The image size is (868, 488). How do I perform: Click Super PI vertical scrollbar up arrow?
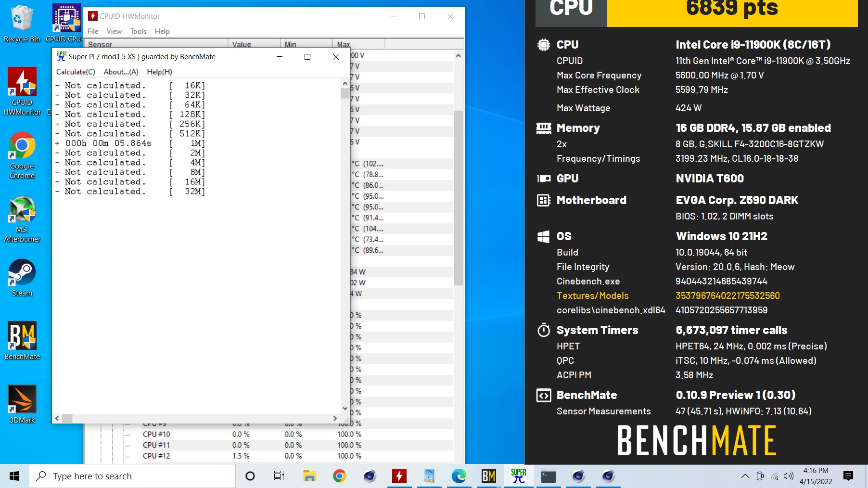[345, 83]
